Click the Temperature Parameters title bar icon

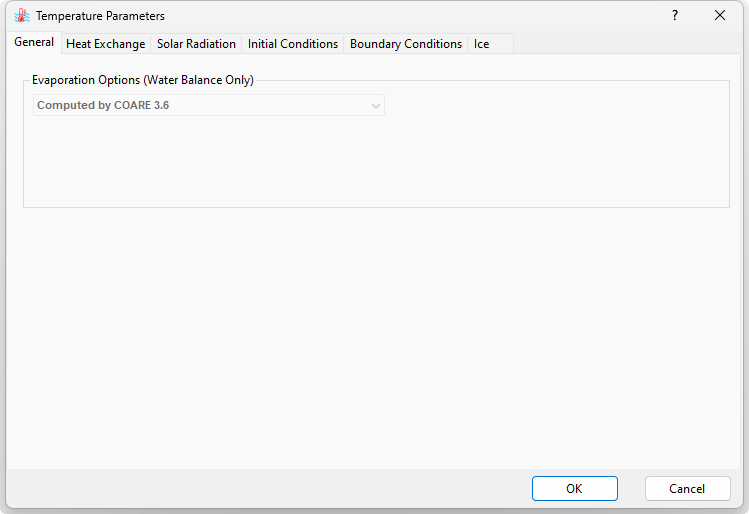point(22,16)
